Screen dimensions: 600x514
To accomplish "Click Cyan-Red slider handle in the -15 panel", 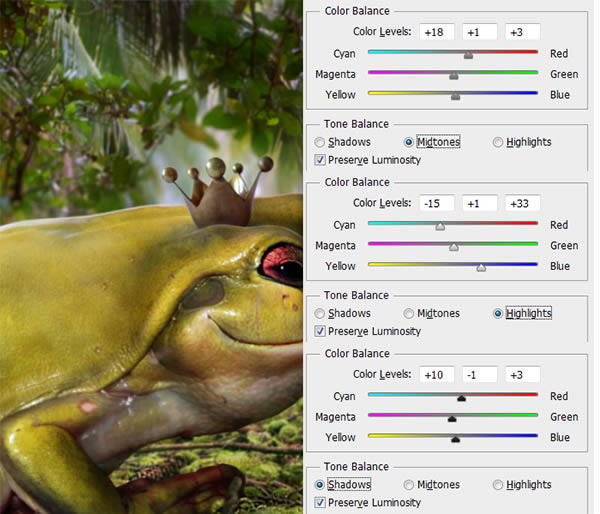I will [x=440, y=227].
